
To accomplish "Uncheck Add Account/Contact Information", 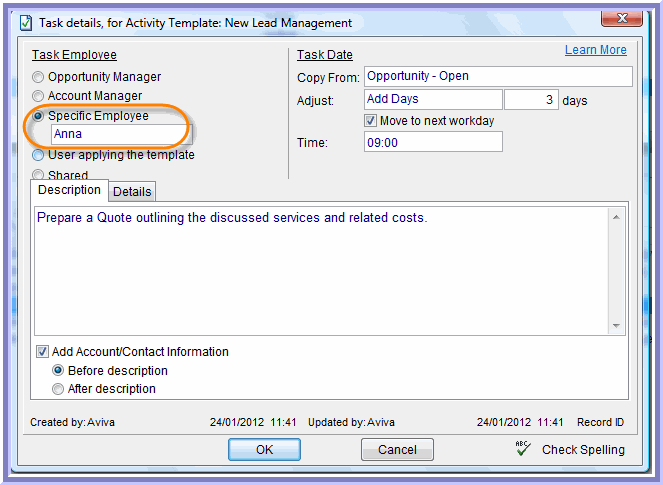I will pos(43,352).
